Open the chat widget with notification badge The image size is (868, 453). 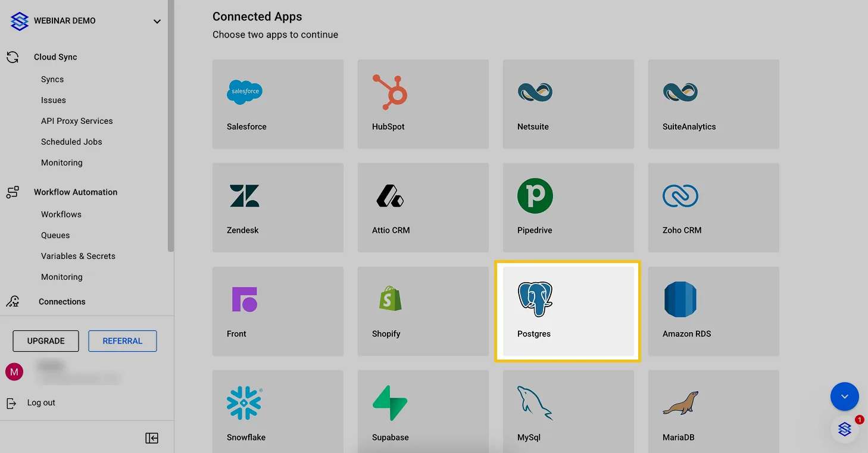tap(845, 429)
